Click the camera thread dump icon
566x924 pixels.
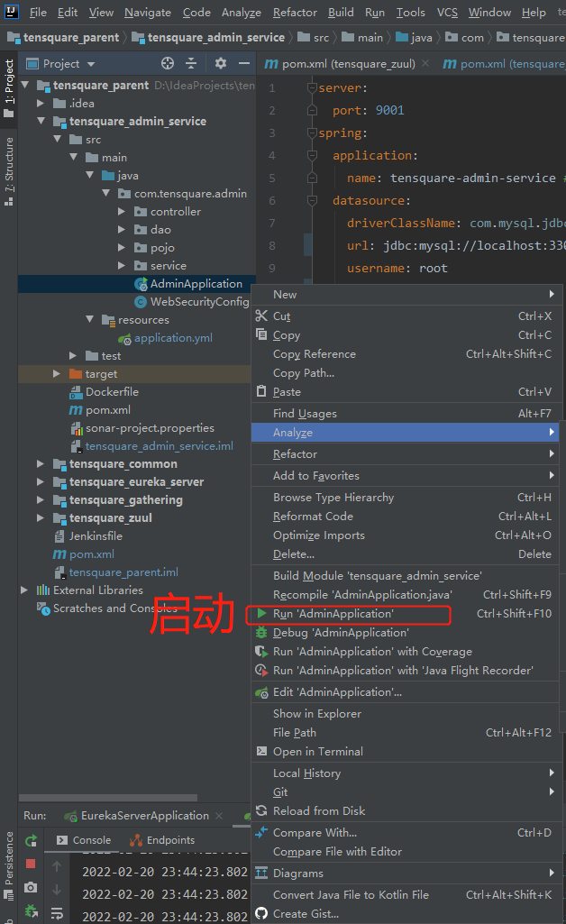point(31,887)
